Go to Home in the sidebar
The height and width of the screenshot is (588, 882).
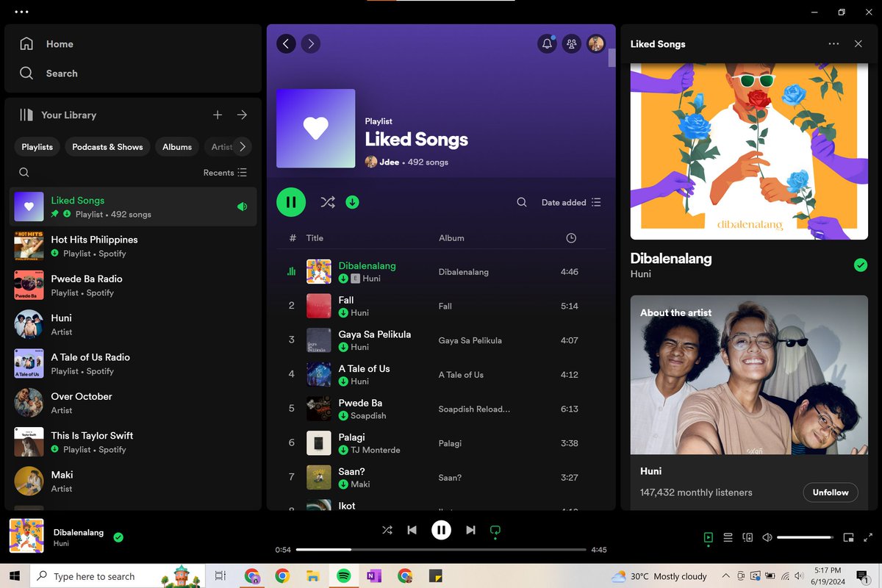pos(46,44)
